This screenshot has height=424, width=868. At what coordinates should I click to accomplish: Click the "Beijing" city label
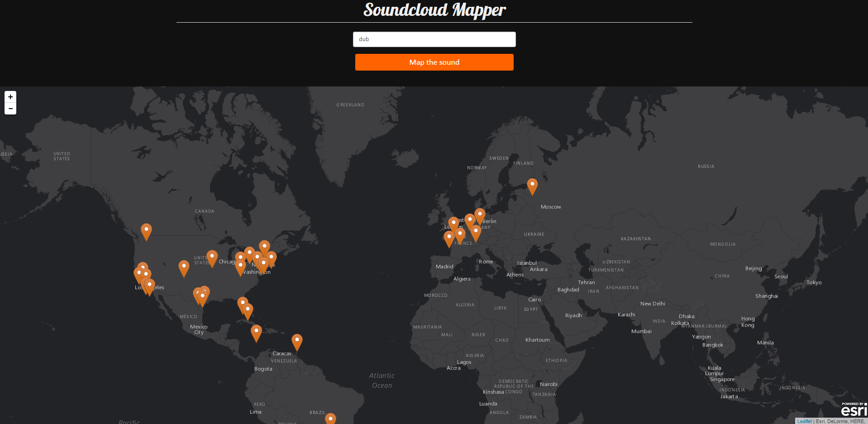[754, 268]
